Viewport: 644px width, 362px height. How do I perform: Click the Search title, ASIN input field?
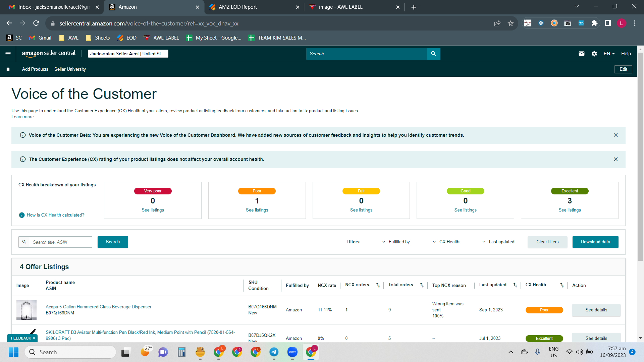pos(61,242)
